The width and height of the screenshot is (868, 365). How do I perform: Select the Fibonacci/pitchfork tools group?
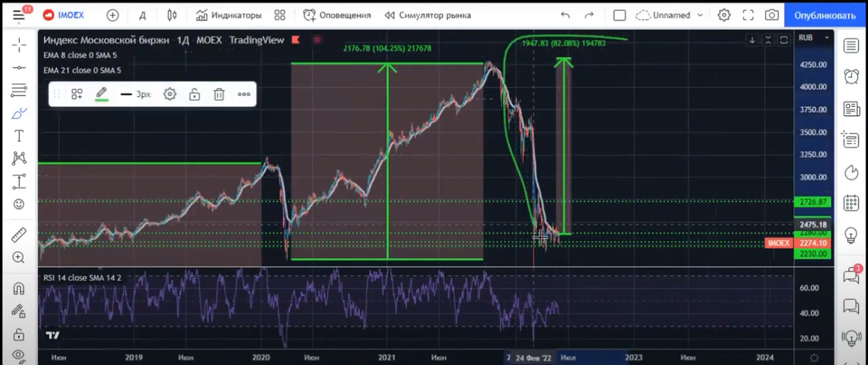[20, 91]
